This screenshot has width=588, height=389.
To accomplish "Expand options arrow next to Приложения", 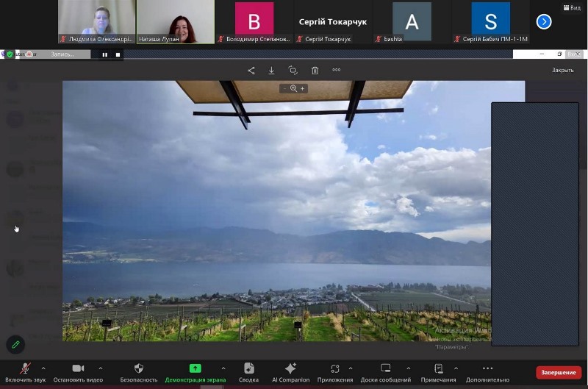I will tap(351, 368).
